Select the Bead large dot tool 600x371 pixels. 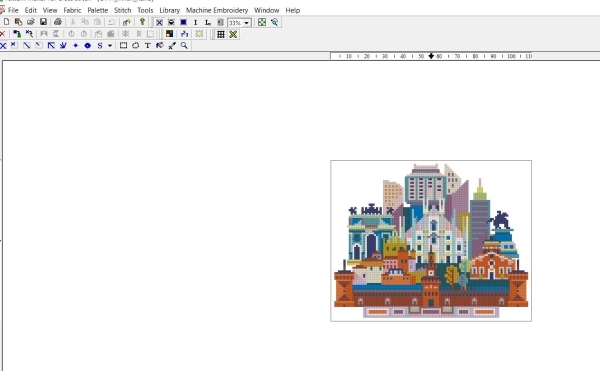click(88, 46)
